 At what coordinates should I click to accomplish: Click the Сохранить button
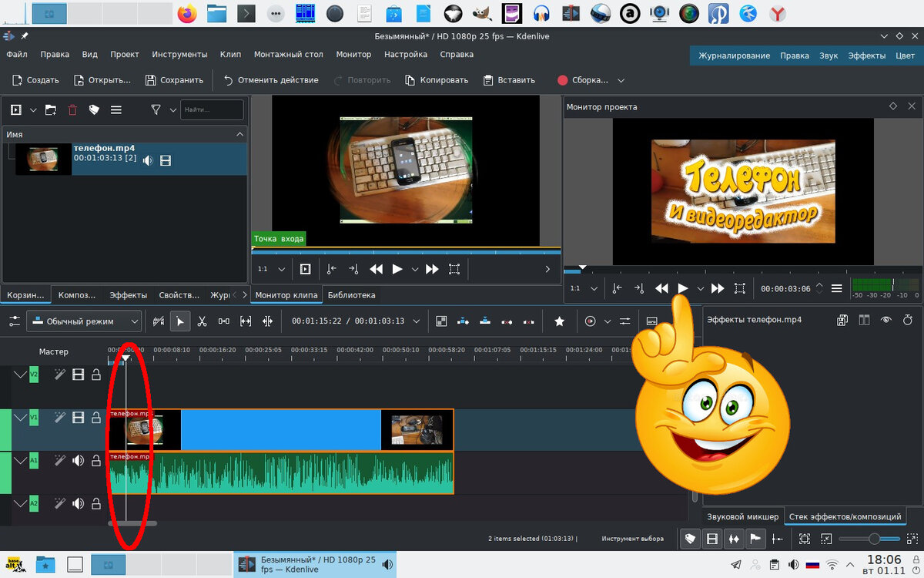(175, 80)
